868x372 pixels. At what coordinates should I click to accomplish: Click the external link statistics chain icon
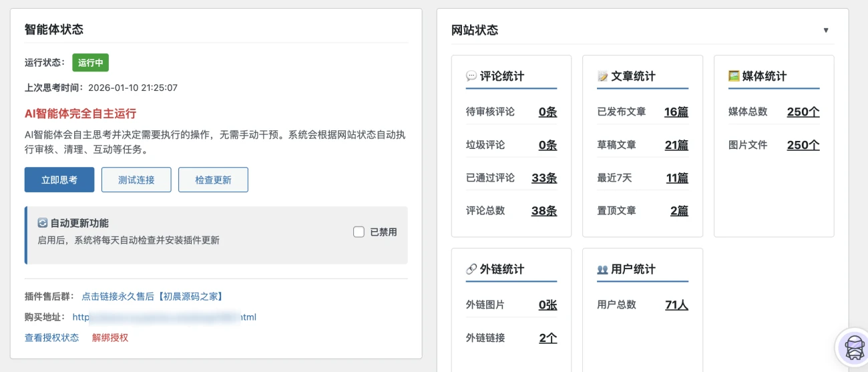pyautogui.click(x=471, y=270)
